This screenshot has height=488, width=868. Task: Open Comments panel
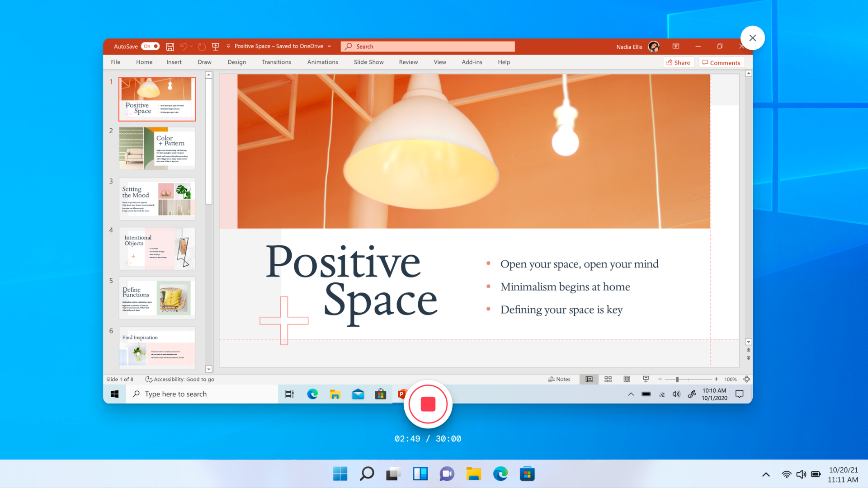722,62
